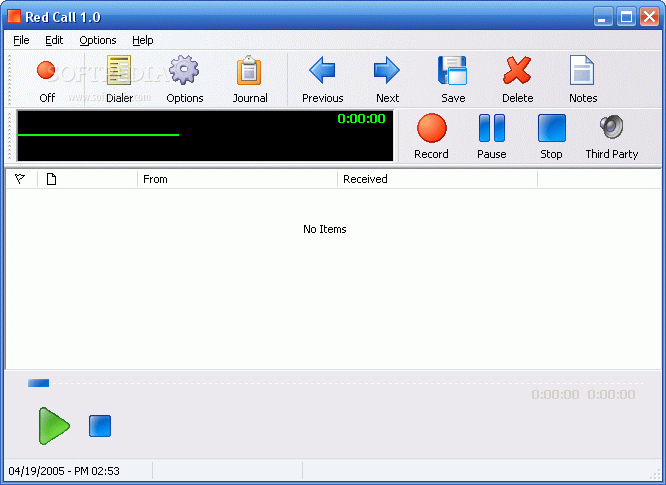Sort by the From column header
The image size is (666, 485).
(237, 179)
